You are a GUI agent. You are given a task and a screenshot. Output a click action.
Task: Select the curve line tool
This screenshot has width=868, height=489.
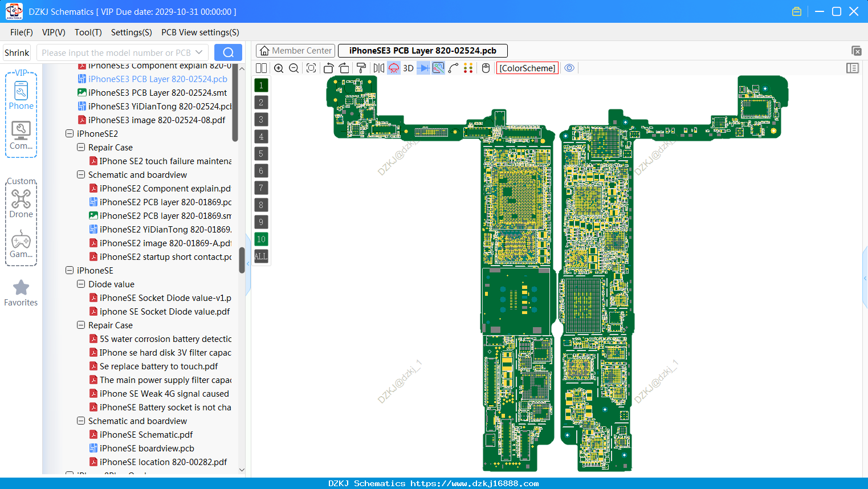(x=453, y=68)
